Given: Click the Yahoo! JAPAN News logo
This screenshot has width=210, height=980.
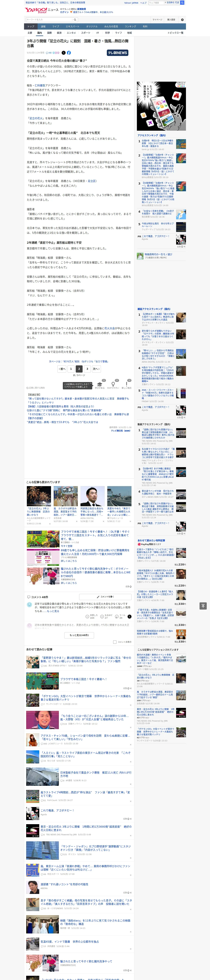Looking at the screenshot, I should tap(42, 11).
